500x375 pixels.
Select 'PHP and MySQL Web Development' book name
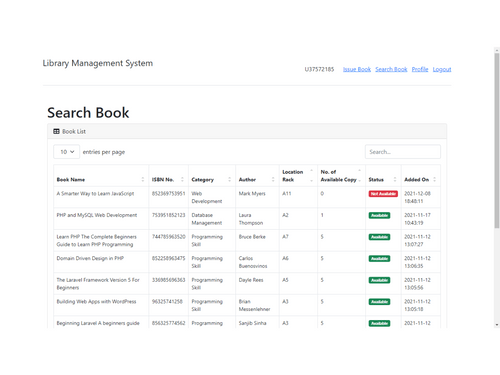coord(97,215)
